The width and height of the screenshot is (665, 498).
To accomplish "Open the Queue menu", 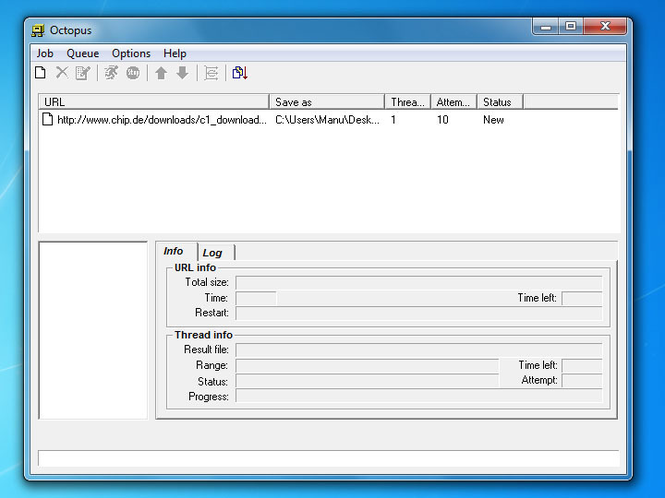I will [x=83, y=53].
